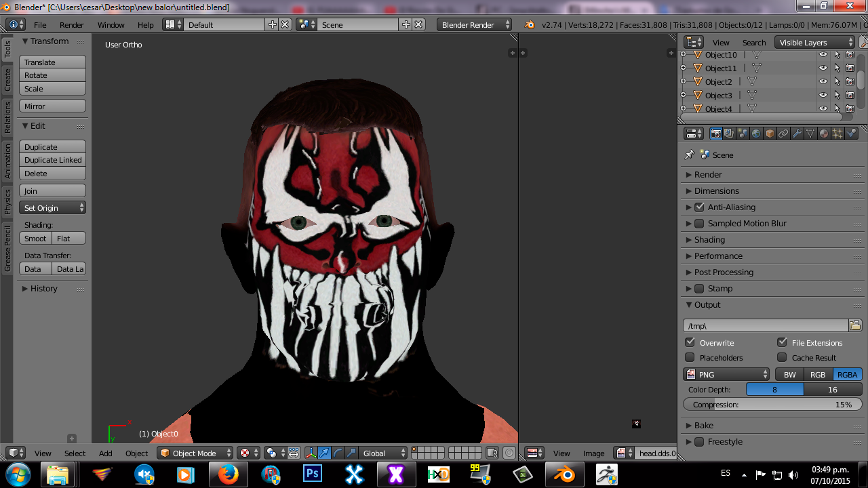Open the Render menu in header
The width and height of the screenshot is (868, 488).
72,24
